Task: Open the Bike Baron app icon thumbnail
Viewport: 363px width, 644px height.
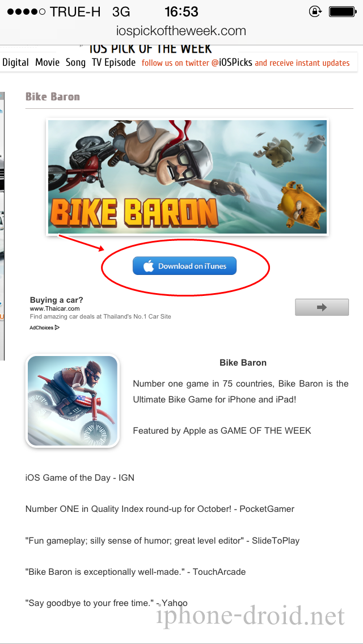Action: 73,401
